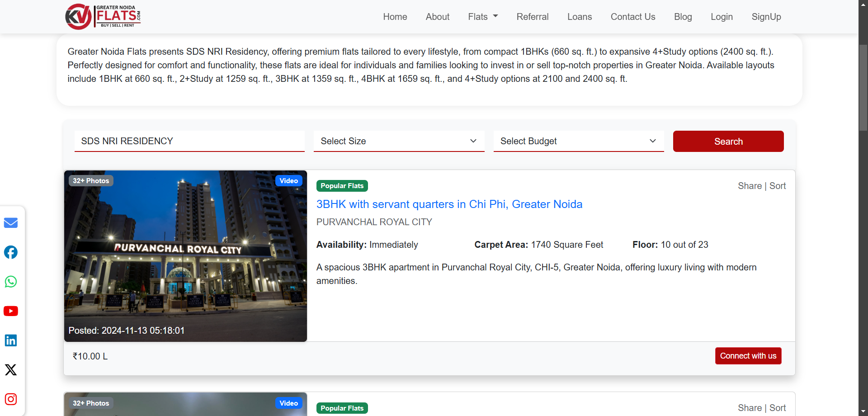Open the YouTube icon in social sidebar
The width and height of the screenshot is (868, 416).
pos(11,311)
